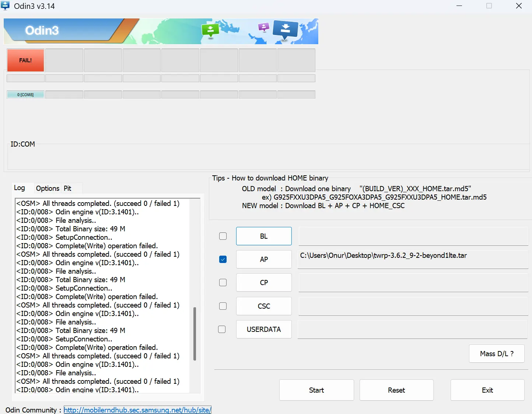532x414 pixels.
Task: Click the "NEW model : Download BL + AP" line
Action: click(x=323, y=206)
